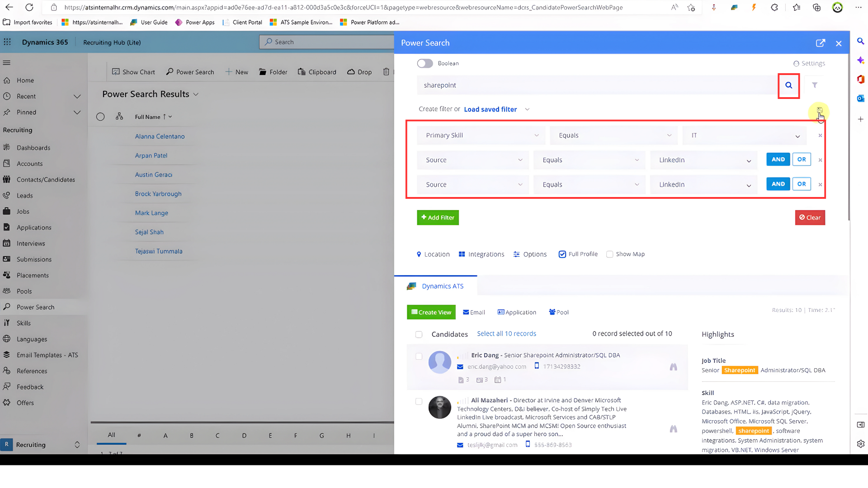Screen dimensions: 868x488
Task: Click Folder in command bar
Action: (273, 72)
